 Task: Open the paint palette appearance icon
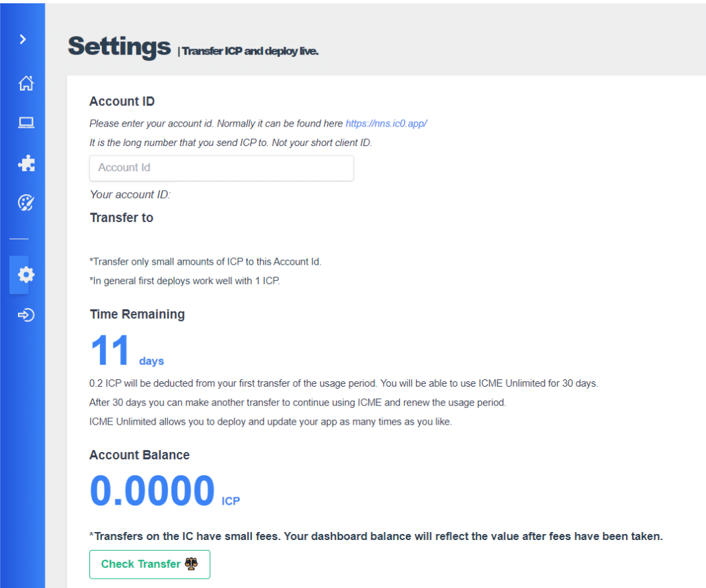coord(25,202)
